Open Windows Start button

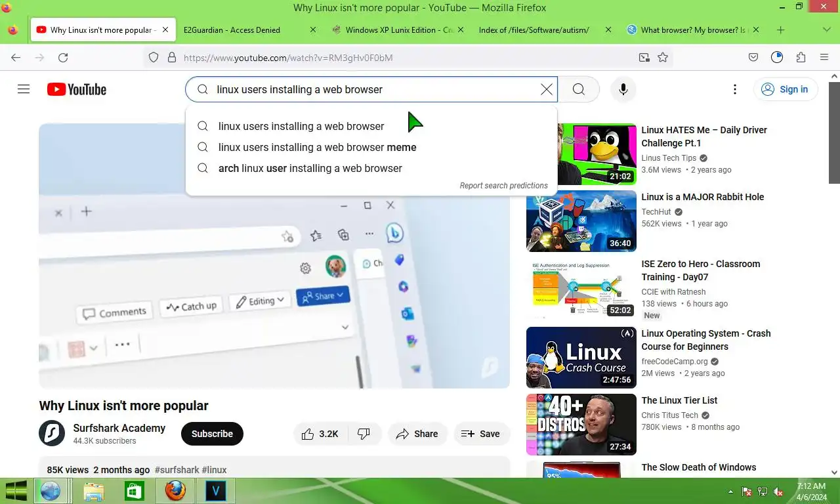click(x=16, y=491)
